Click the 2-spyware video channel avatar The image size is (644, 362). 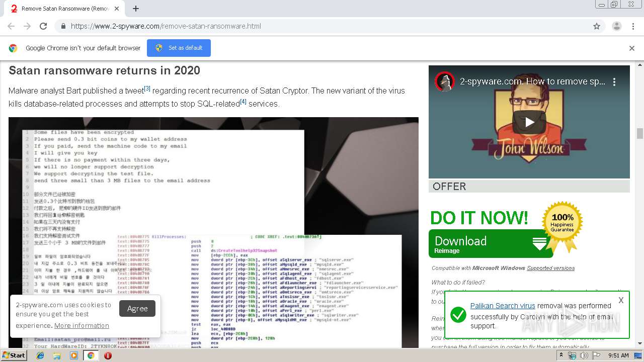coord(445,81)
